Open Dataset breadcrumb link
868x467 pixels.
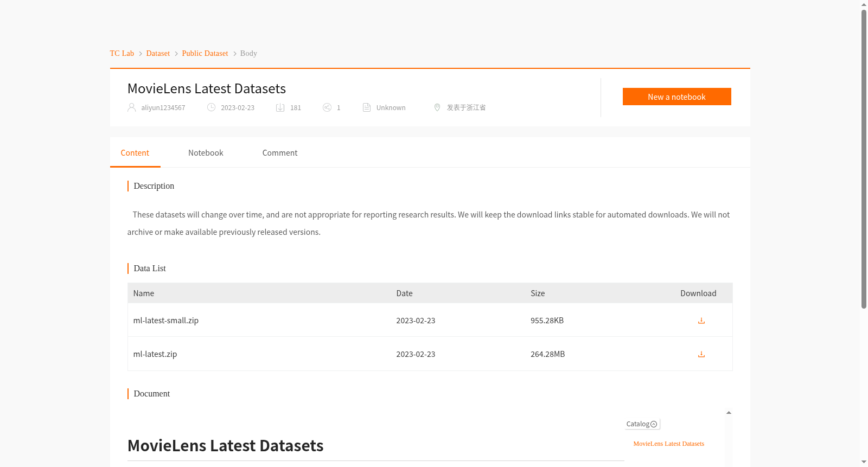click(158, 53)
